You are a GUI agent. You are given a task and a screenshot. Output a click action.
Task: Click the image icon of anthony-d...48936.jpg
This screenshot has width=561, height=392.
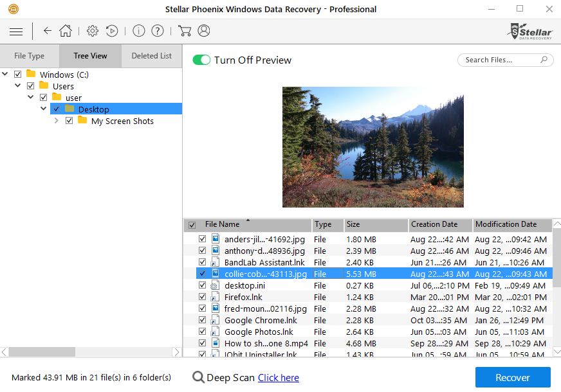(215, 250)
